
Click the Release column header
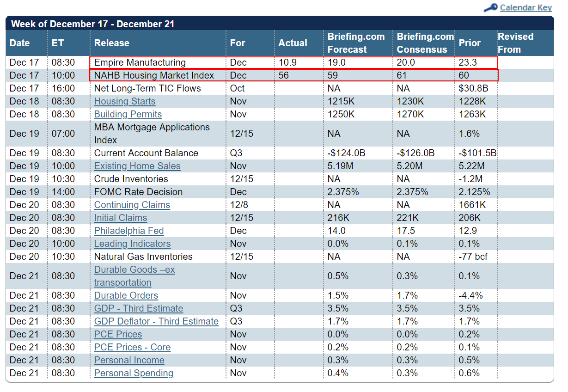pos(112,43)
